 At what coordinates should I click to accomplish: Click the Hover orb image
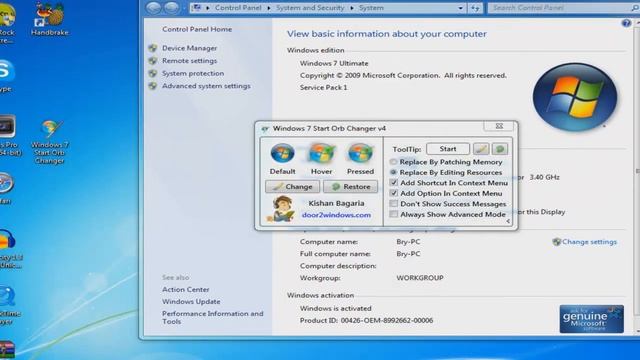321,153
